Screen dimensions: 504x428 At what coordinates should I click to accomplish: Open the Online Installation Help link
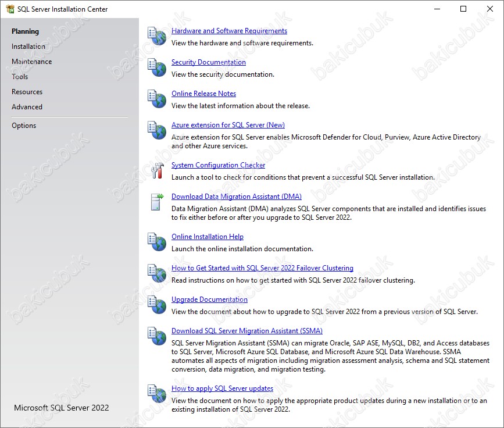(x=208, y=237)
